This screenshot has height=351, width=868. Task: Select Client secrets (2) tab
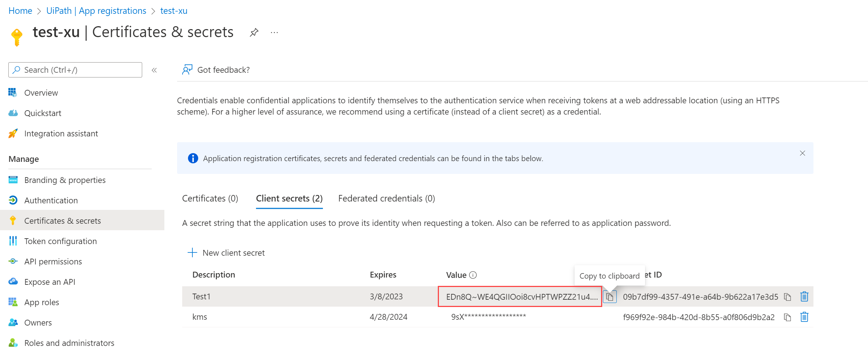289,199
